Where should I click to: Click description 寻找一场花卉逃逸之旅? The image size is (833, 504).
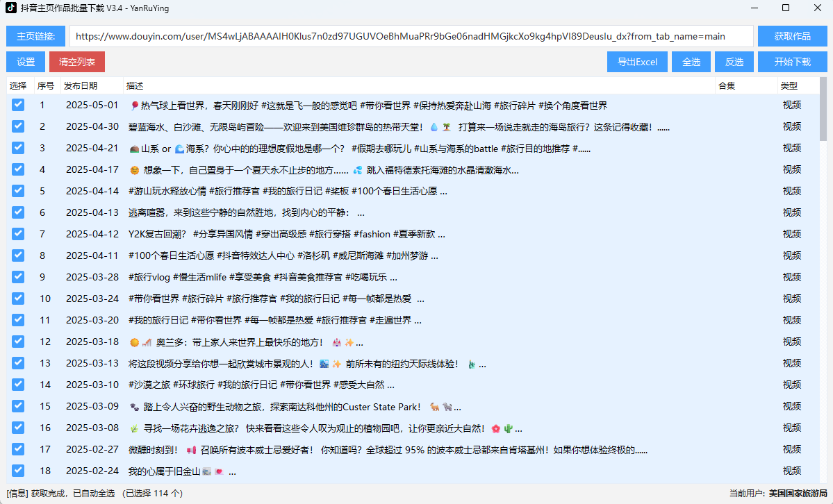(326, 428)
